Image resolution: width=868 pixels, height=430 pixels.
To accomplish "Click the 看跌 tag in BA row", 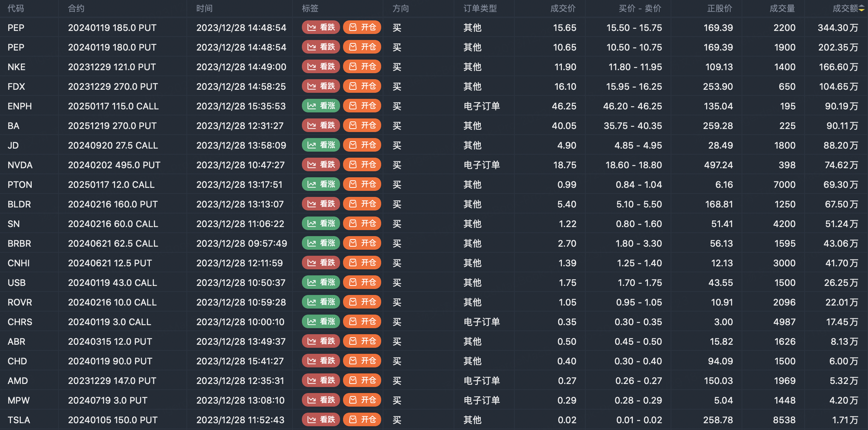I will (321, 126).
